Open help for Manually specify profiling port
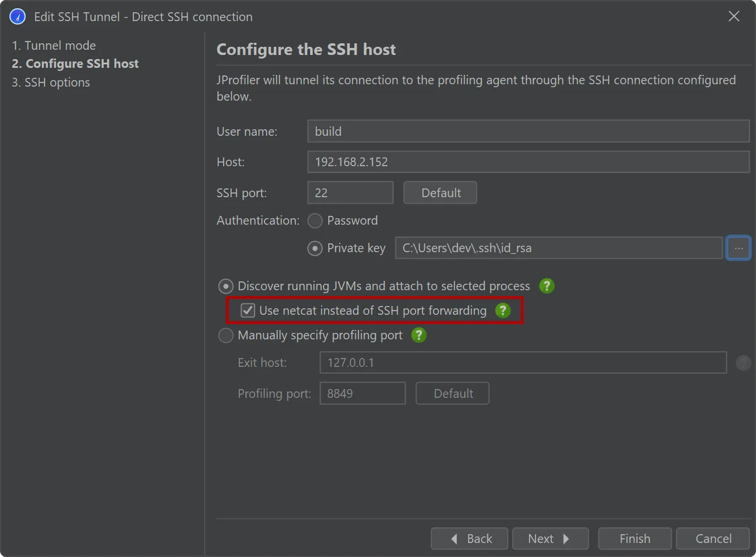Image resolution: width=756 pixels, height=557 pixels. tap(419, 335)
